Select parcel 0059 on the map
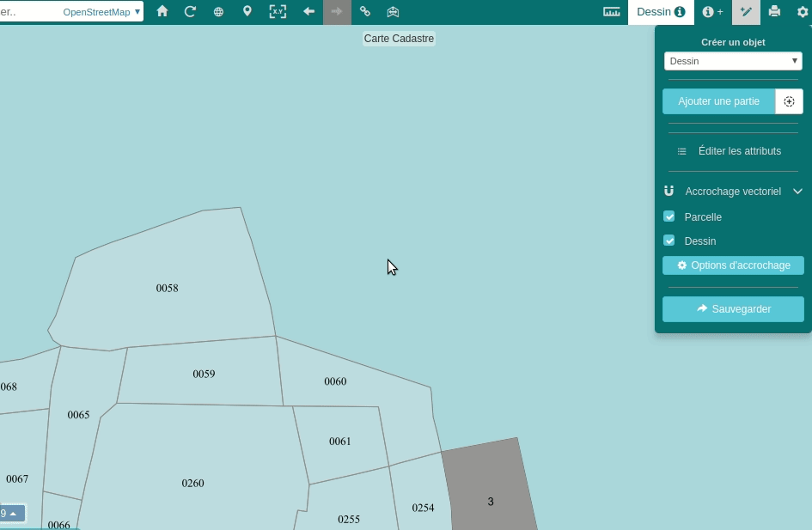This screenshot has width=812, height=530. 204,374
